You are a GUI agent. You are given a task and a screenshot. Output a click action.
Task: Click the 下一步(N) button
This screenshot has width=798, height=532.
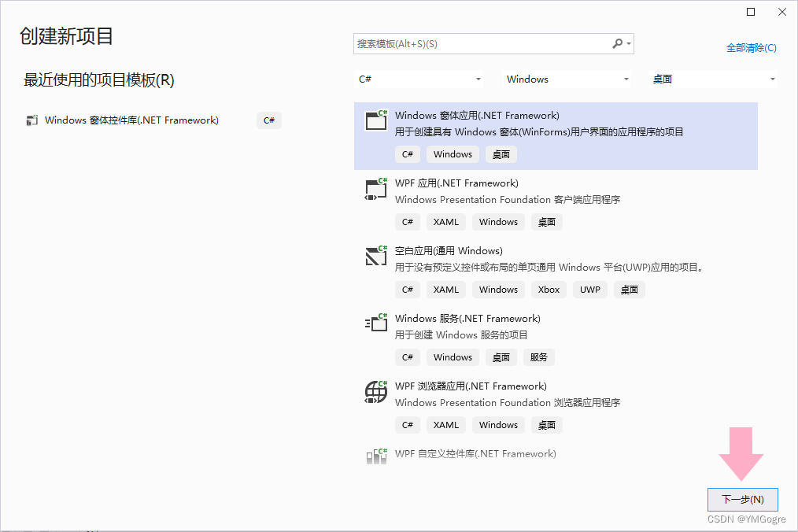pyautogui.click(x=743, y=500)
